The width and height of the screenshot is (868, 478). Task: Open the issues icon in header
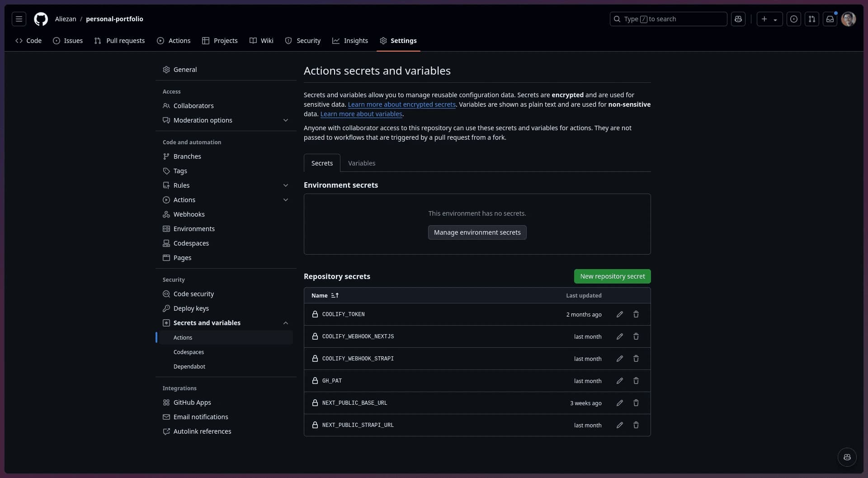click(x=794, y=19)
